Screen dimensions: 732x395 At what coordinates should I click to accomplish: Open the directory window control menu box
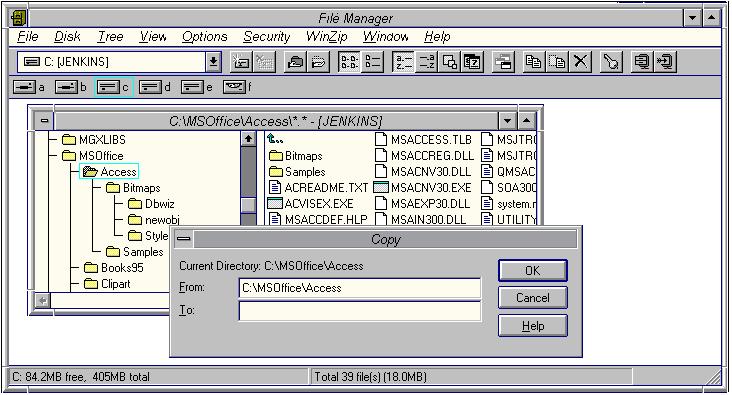click(x=44, y=121)
